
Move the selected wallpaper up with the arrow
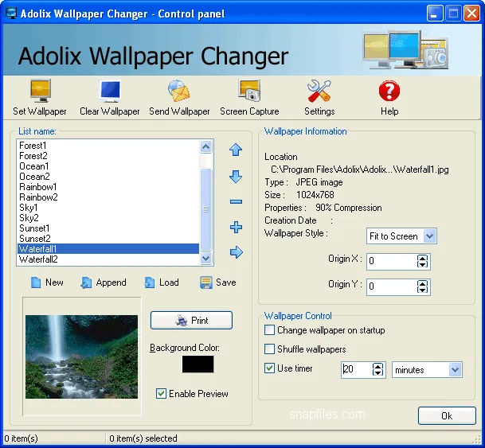coord(236,150)
